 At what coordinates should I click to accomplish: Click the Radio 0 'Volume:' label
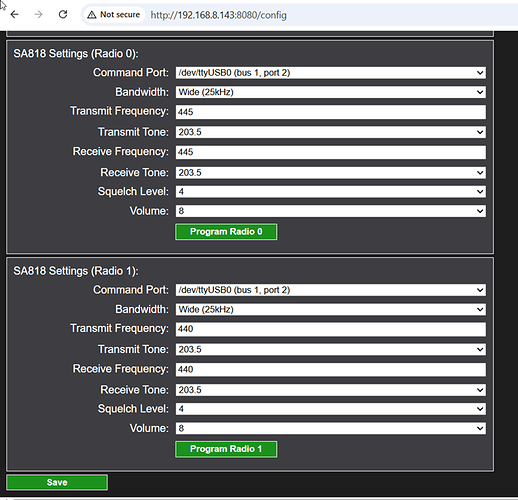click(x=149, y=211)
